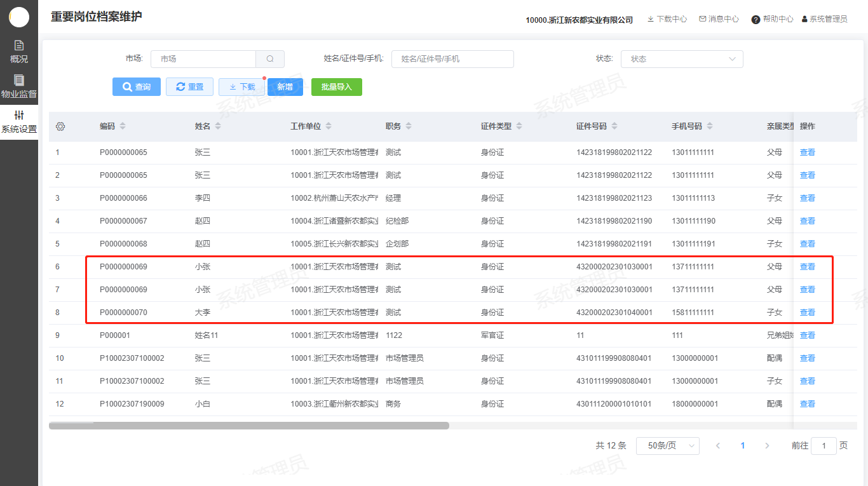Click the table column settings gear icon
Viewport: 868px width, 486px height.
click(60, 126)
